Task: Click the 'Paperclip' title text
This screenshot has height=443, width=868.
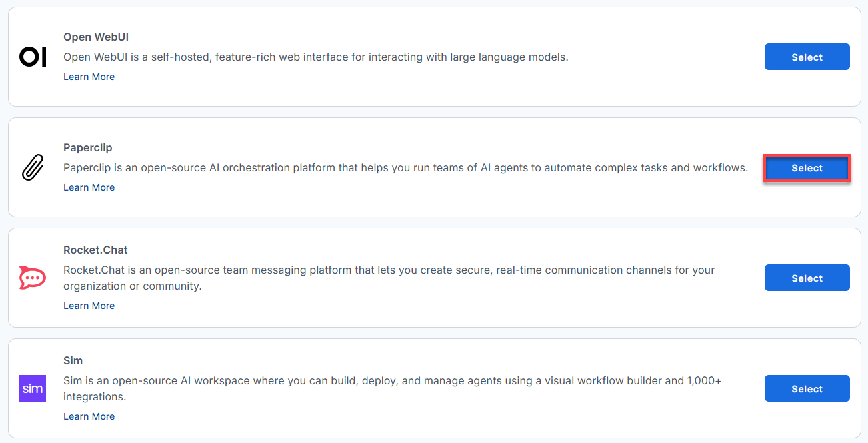Action: click(88, 148)
